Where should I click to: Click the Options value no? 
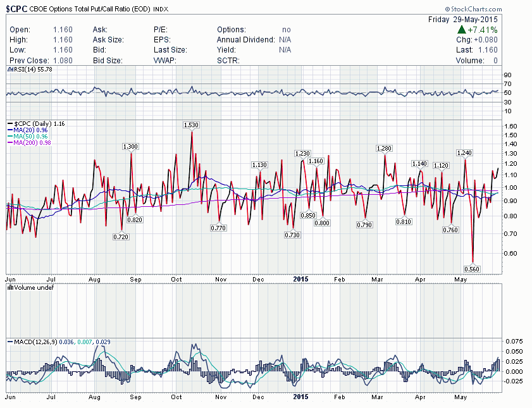[x=287, y=30]
